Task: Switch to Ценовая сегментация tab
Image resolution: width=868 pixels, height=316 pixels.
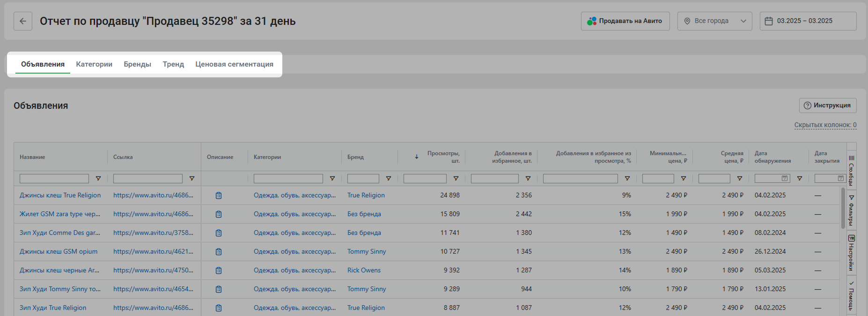Action: (234, 64)
